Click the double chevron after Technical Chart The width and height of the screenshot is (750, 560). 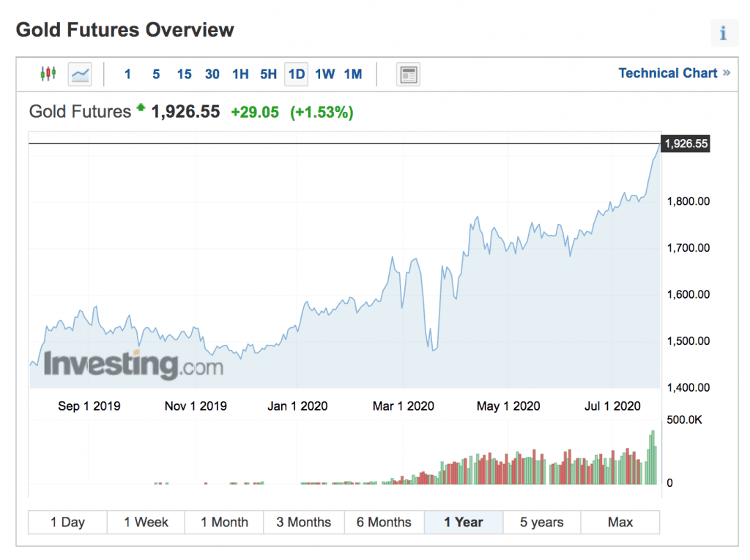pyautogui.click(x=727, y=72)
